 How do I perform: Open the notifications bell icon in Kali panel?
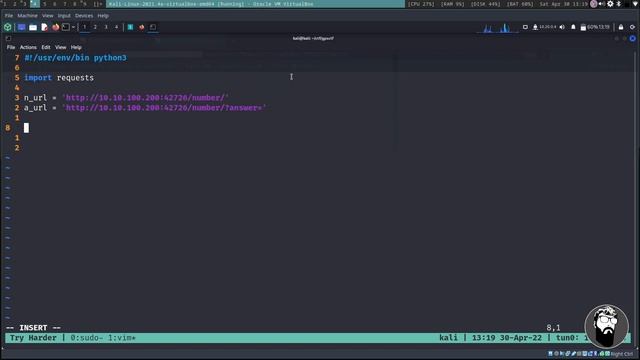(x=573, y=27)
